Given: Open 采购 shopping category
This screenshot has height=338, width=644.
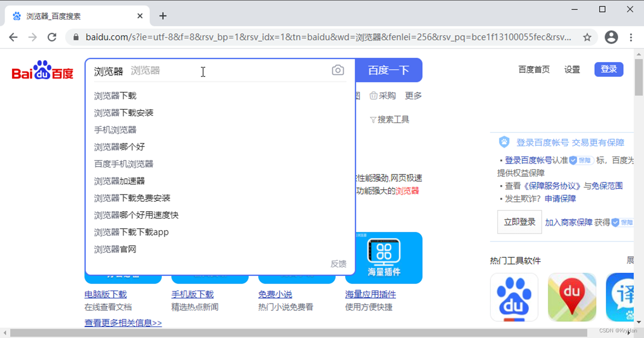Looking at the screenshot, I should 382,96.
